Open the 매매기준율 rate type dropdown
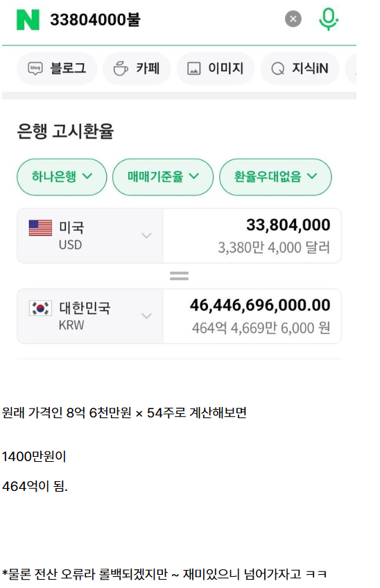380x588 pixels. 163,177
